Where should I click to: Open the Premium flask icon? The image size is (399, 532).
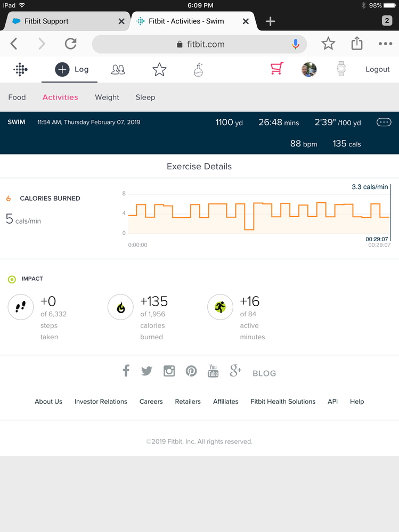[x=198, y=69]
